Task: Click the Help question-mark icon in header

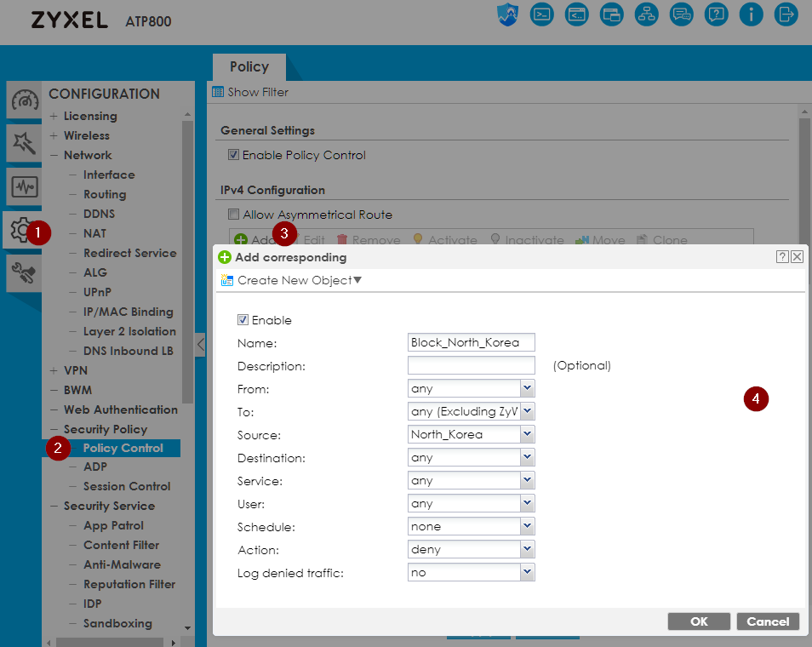Action: click(716, 14)
